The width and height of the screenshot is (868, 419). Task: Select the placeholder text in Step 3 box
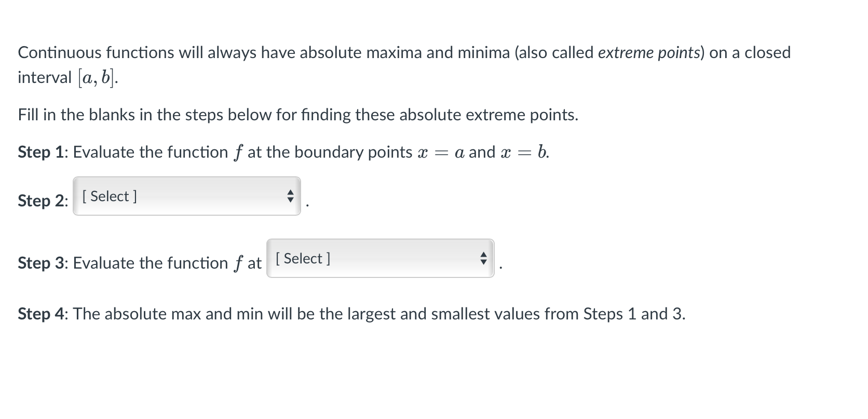point(303,258)
